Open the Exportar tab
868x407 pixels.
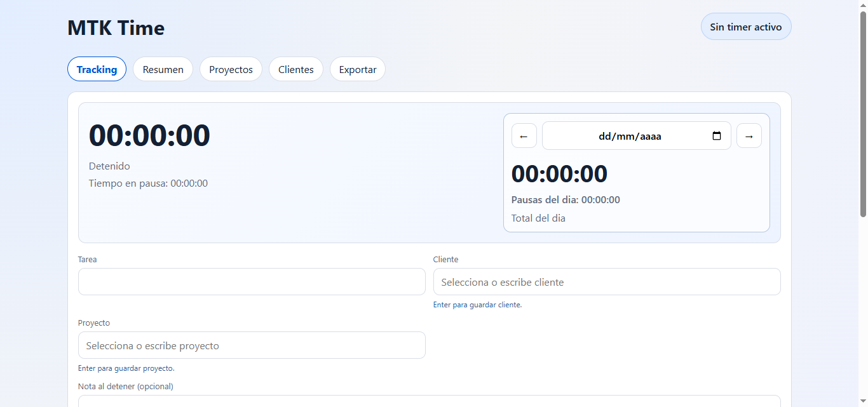click(x=357, y=69)
